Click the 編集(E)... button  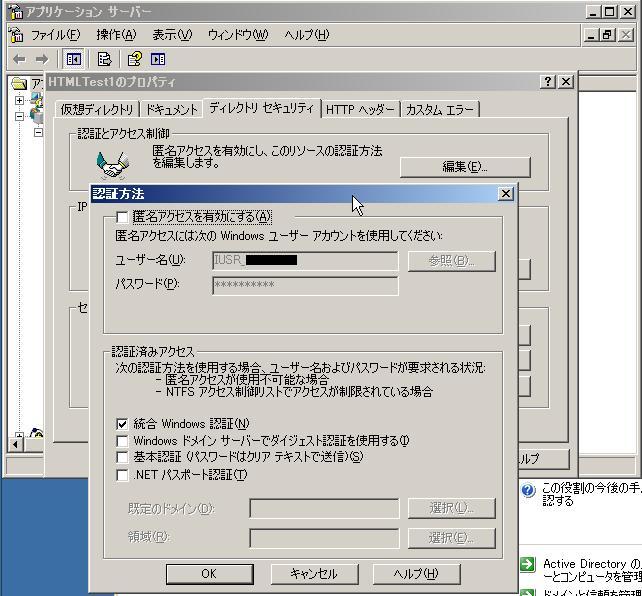click(x=465, y=167)
